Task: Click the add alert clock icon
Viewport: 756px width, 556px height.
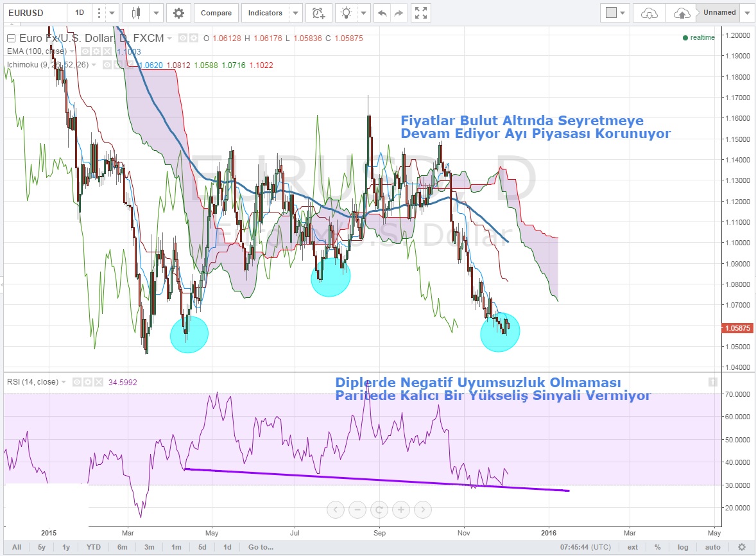Action: click(318, 13)
